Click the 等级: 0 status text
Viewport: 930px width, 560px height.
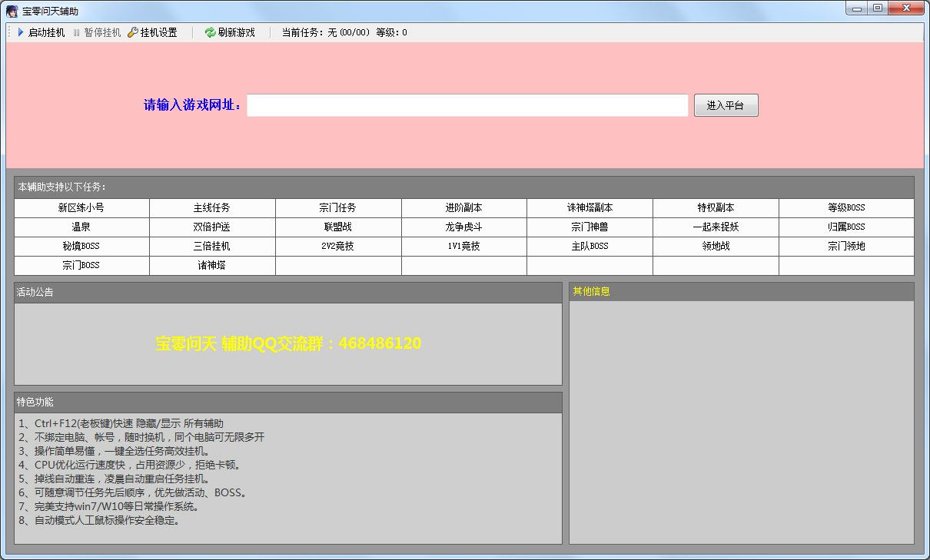392,32
